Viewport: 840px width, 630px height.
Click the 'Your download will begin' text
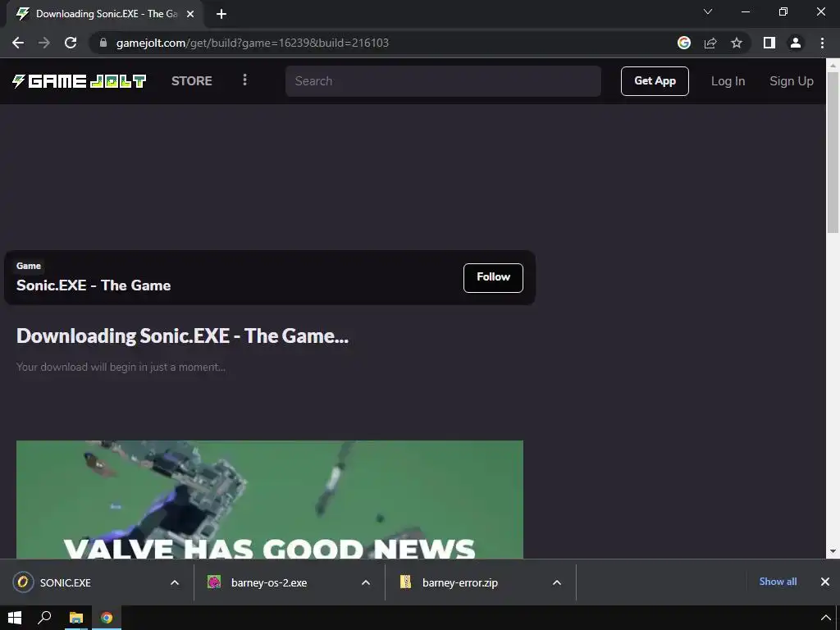coord(121,367)
